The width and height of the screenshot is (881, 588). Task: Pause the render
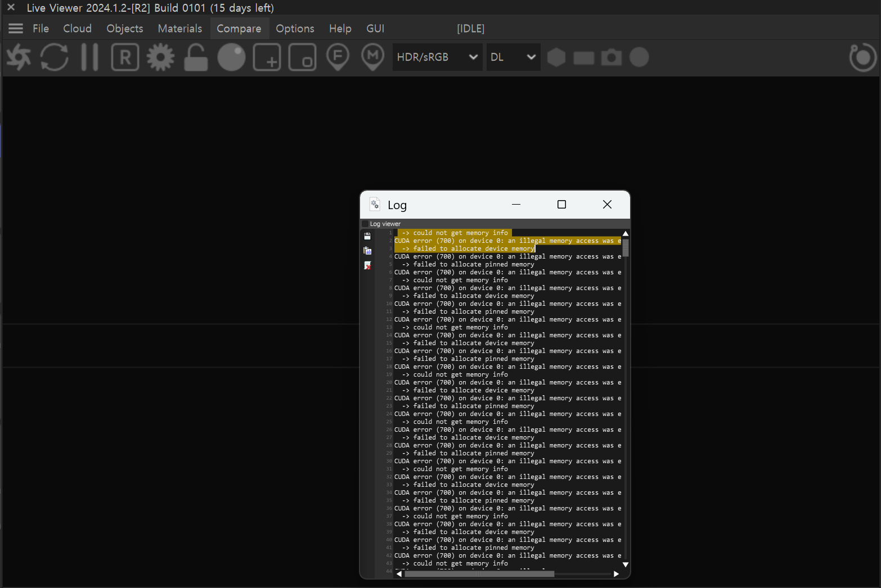89,57
